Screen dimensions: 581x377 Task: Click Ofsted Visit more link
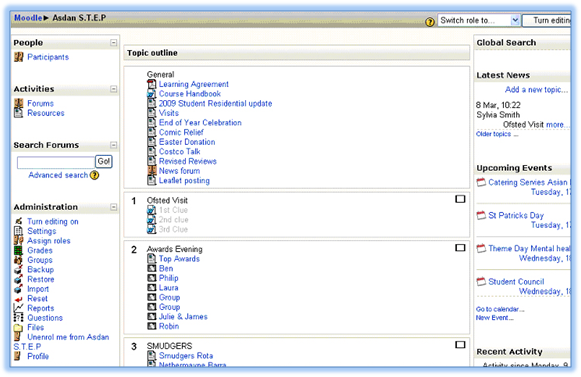[557, 125]
